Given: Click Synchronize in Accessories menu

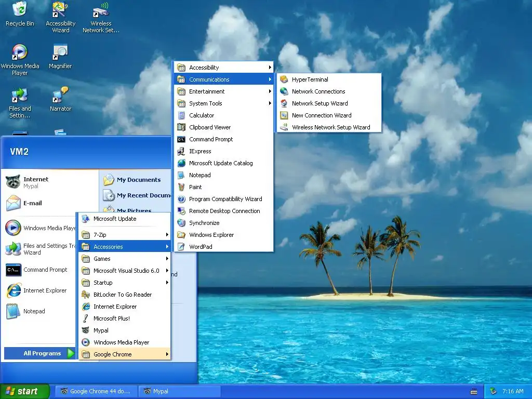Looking at the screenshot, I should point(223,222).
